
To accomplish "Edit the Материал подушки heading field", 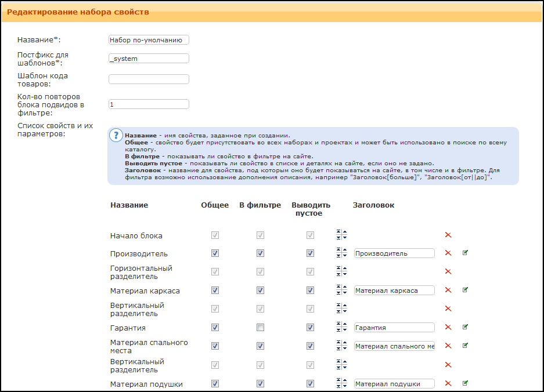I will click(x=394, y=384).
